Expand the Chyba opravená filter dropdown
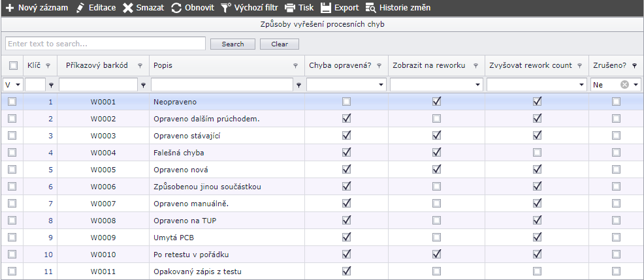 (x=380, y=85)
